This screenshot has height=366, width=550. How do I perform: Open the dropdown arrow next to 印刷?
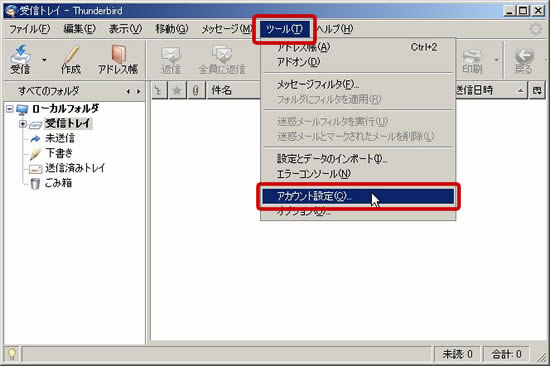click(x=496, y=60)
